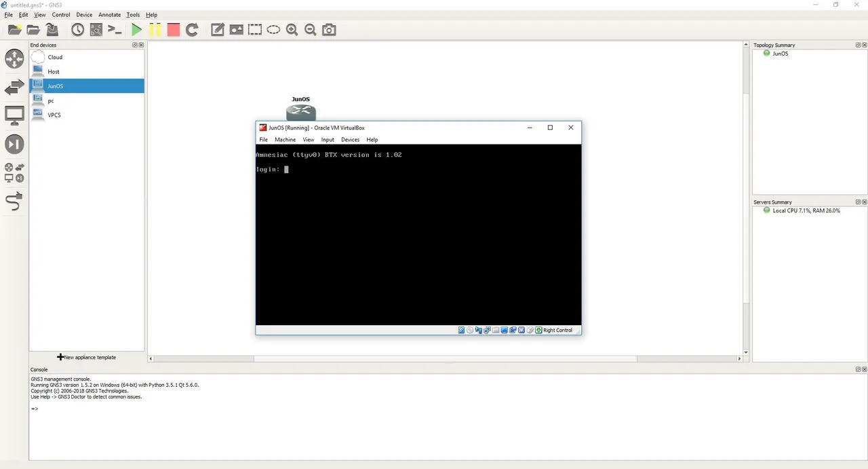868x469 pixels.
Task: Open the GNS3 Help menu
Action: (x=151, y=14)
